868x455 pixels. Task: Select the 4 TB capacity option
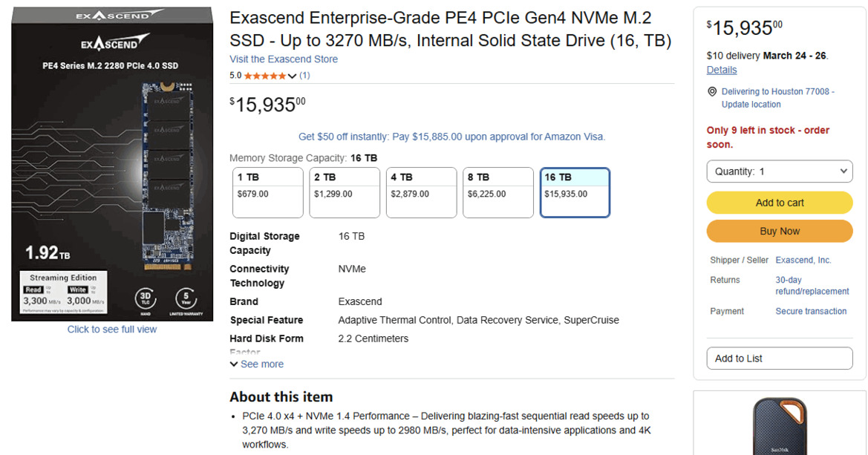click(421, 192)
